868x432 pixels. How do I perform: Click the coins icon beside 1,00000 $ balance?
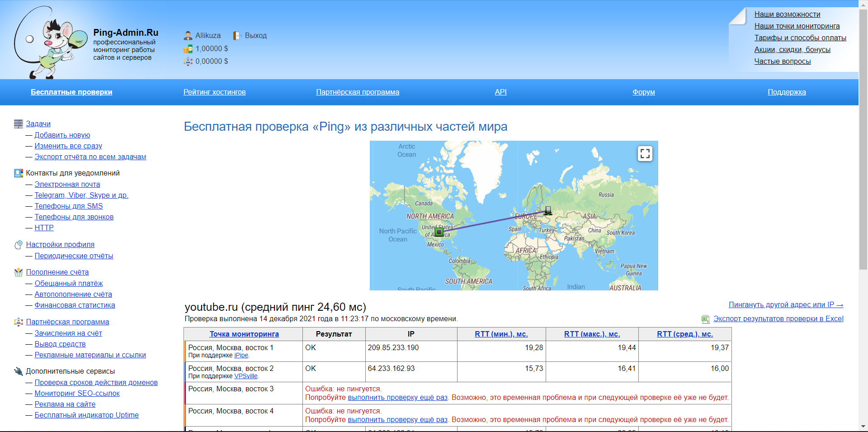[188, 49]
